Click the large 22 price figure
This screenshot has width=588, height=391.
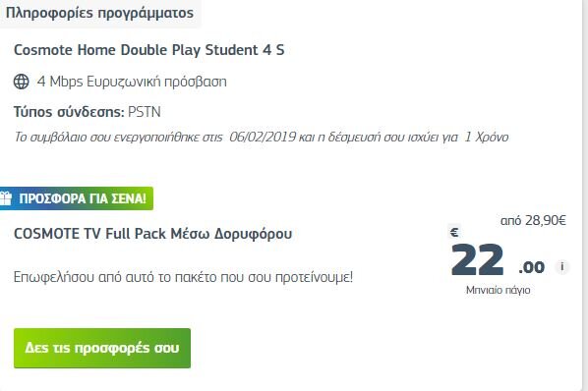477,259
